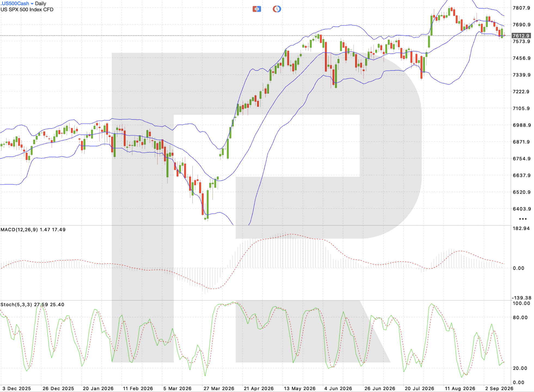Click the 3 Dec 2025 date label
The width and height of the screenshot is (534, 392).
coord(17,389)
